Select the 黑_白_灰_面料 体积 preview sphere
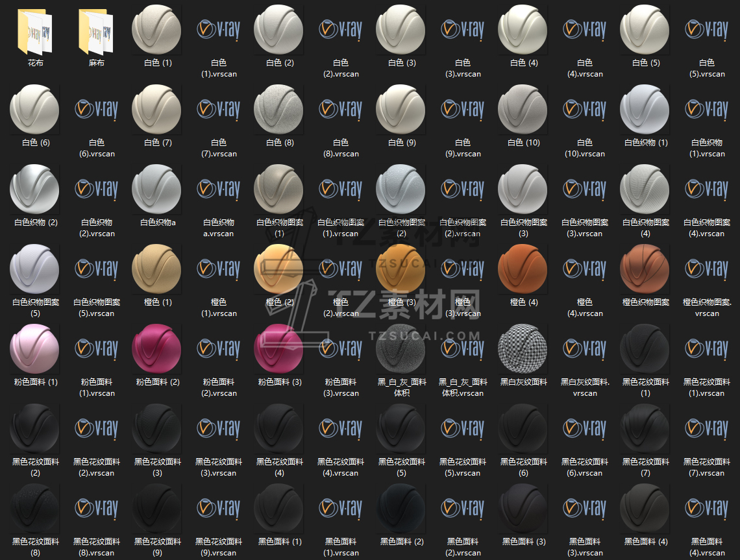 (401, 348)
